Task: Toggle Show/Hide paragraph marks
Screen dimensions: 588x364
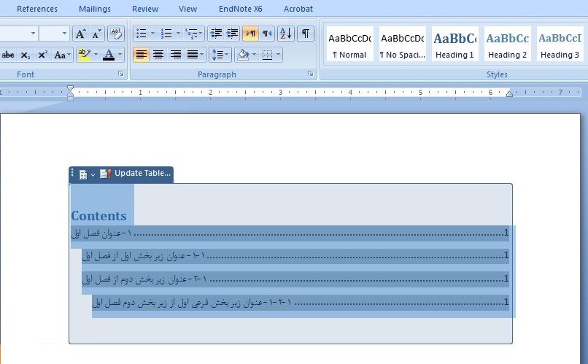Action: click(x=306, y=34)
